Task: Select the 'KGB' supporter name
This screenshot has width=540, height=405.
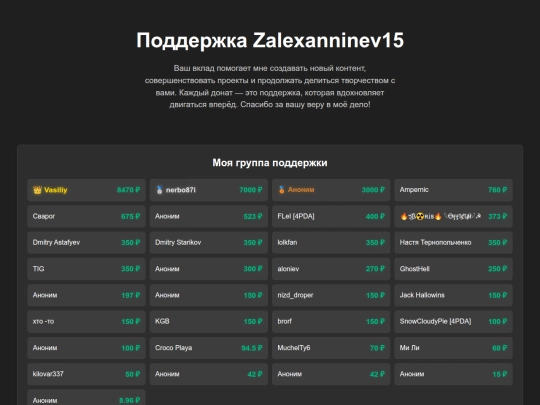Action: 162,321
